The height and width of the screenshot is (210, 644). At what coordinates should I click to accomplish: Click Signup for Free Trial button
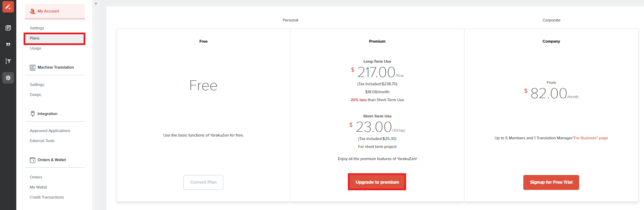click(x=551, y=182)
